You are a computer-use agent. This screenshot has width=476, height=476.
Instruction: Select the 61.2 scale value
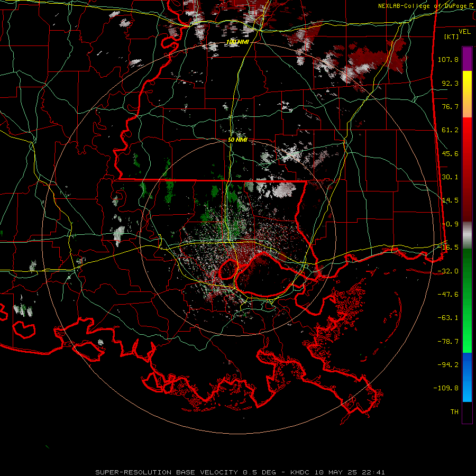point(450,130)
